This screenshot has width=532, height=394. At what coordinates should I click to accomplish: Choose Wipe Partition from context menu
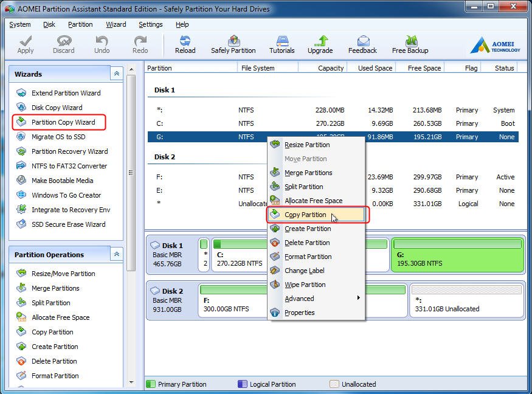[316, 285]
